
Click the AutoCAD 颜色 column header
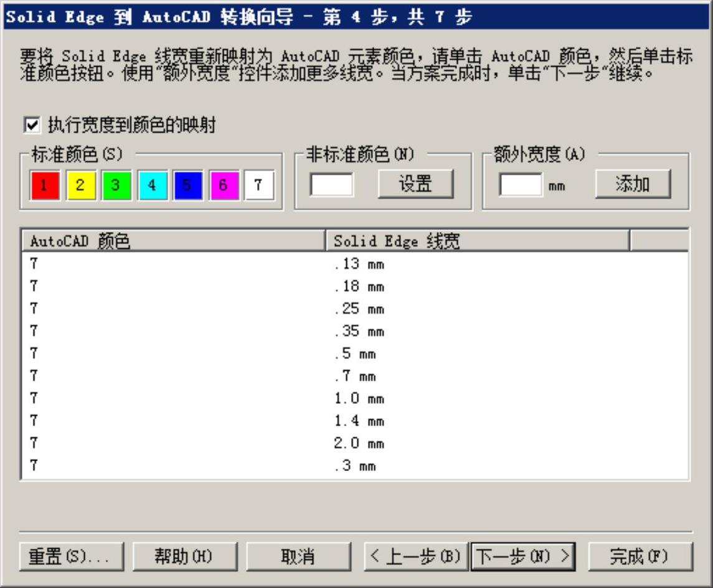pyautogui.click(x=173, y=240)
